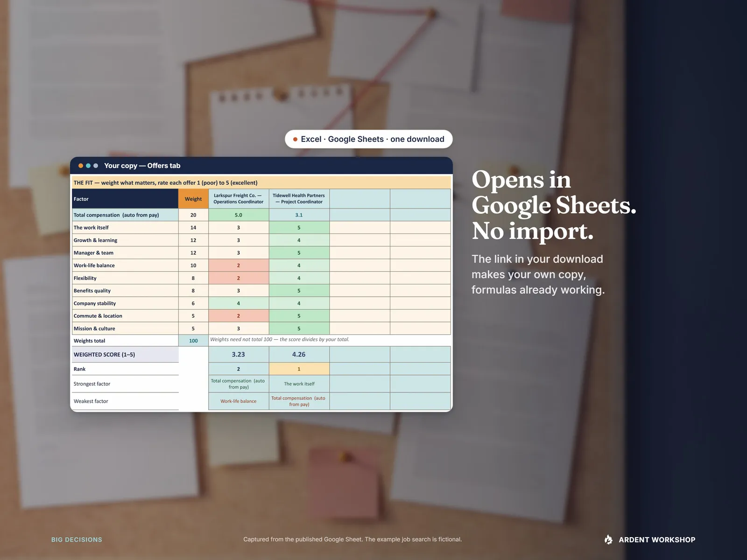Viewport: 747px width, 560px height.
Task: Select Tidewell's strongest factor 'The work itself' cell
Action: point(299,384)
